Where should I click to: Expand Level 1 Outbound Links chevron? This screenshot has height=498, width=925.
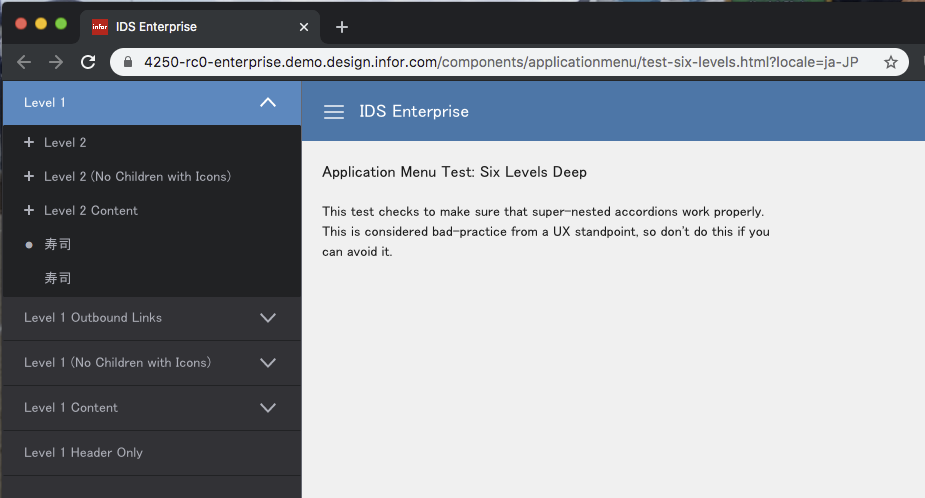(x=268, y=317)
